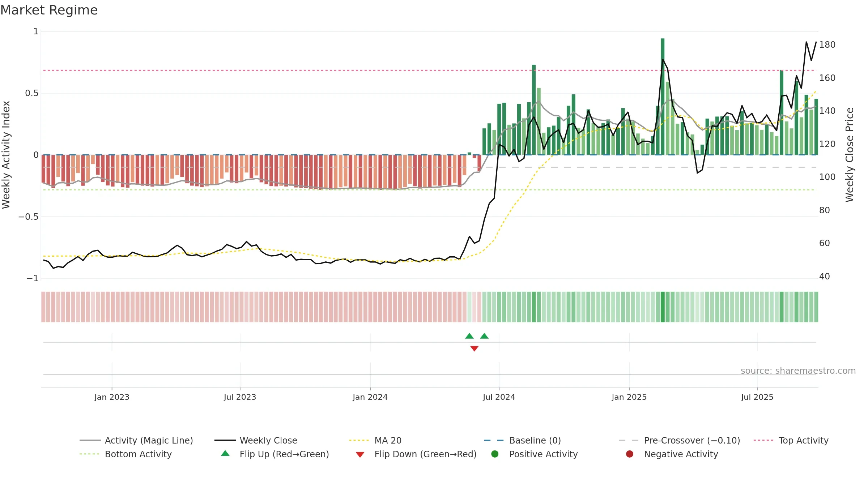Click the 40 price axis tick
The image size is (868, 488).
pyautogui.click(x=824, y=277)
